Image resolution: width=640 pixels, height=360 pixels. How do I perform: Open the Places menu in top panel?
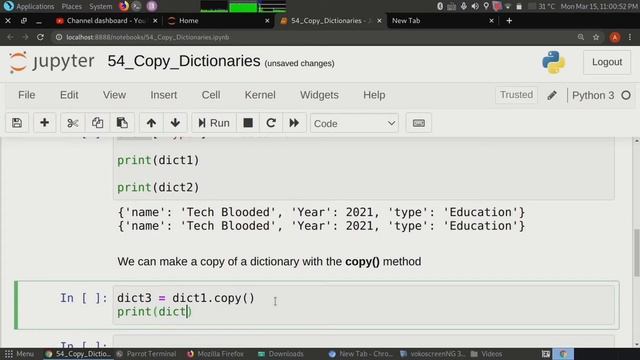pyautogui.click(x=71, y=6)
